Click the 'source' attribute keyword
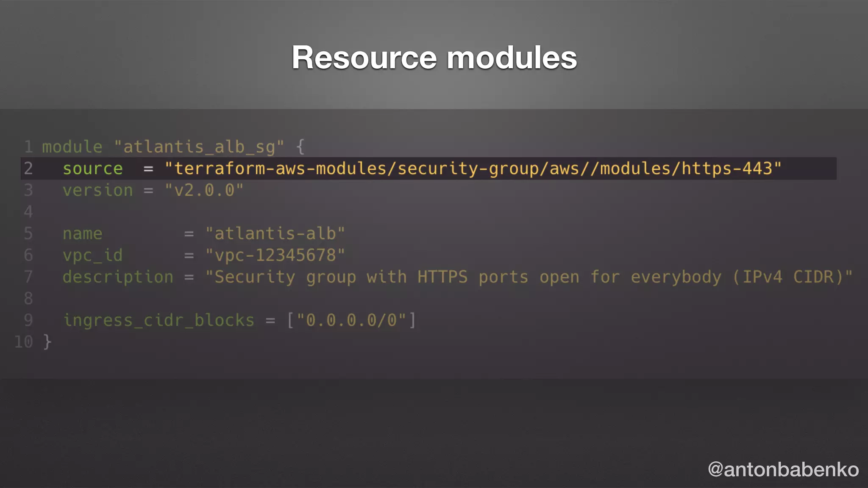Viewport: 868px width, 488px height. pyautogui.click(x=93, y=169)
